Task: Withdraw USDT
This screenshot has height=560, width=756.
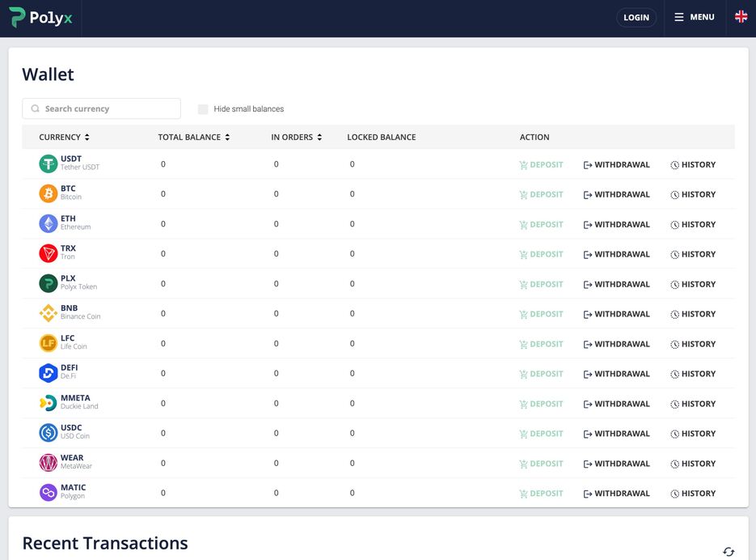Action: (x=617, y=164)
